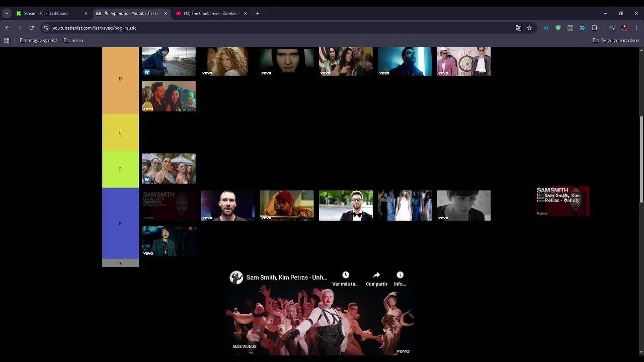Open the gray square extension icon

click(570, 28)
